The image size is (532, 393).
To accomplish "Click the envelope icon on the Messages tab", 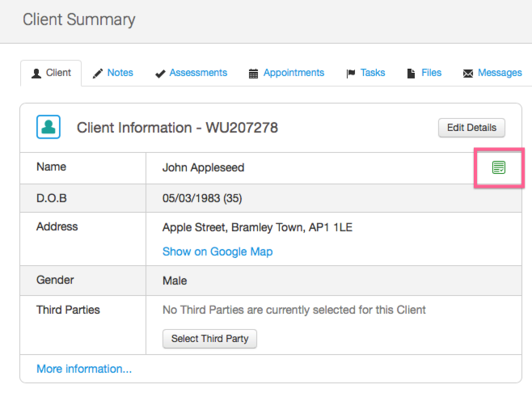I will pos(468,74).
